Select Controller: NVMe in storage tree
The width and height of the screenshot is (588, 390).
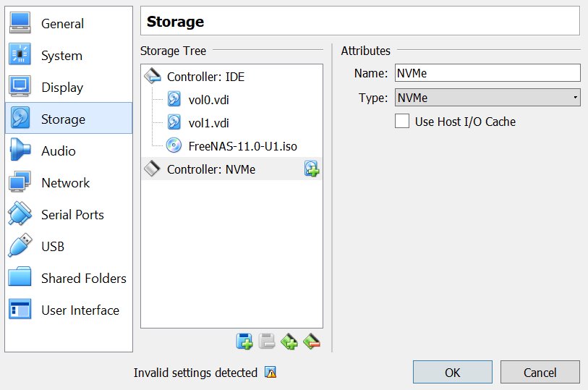[x=231, y=169]
